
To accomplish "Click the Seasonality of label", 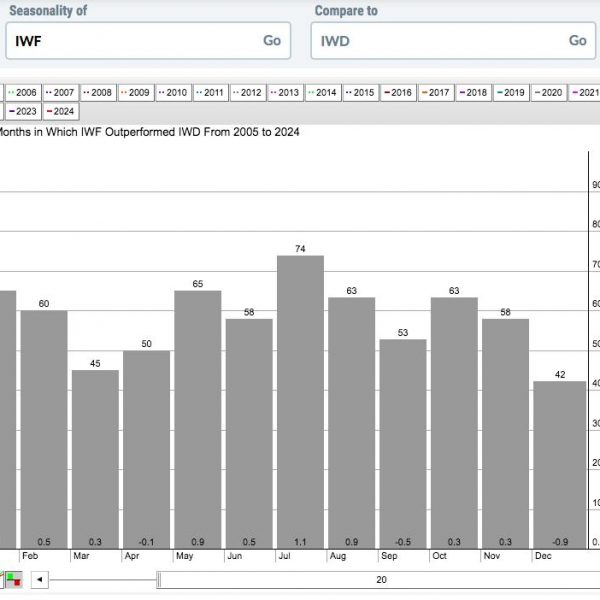I will 48,11.
